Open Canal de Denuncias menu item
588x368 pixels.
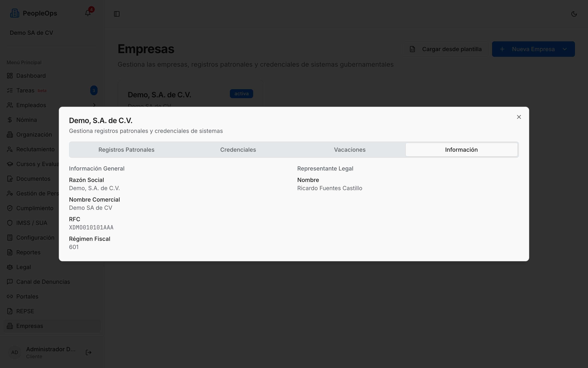click(x=52, y=282)
